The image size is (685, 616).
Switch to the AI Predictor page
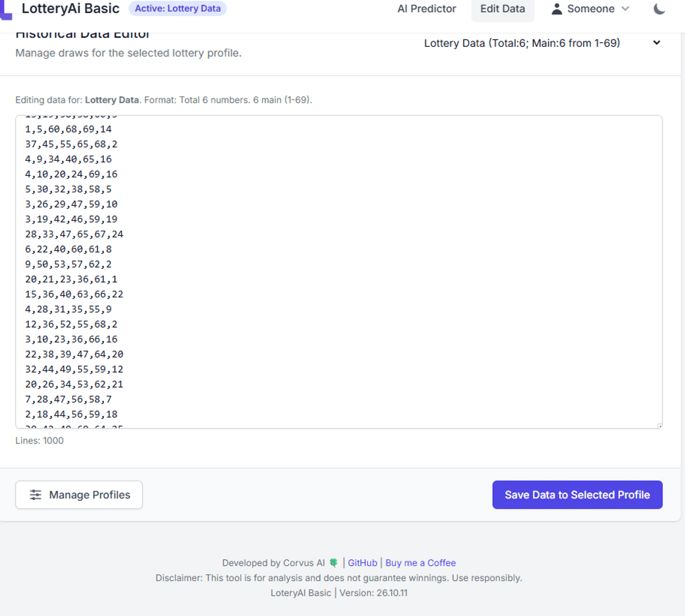click(426, 9)
